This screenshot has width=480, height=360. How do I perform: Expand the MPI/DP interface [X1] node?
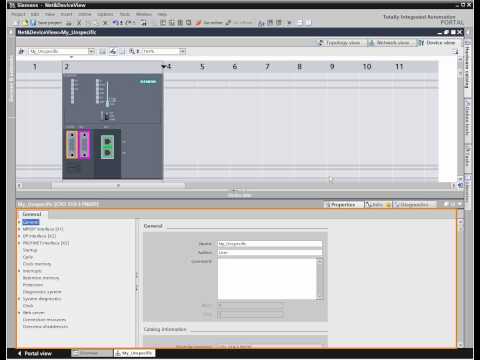point(19,229)
